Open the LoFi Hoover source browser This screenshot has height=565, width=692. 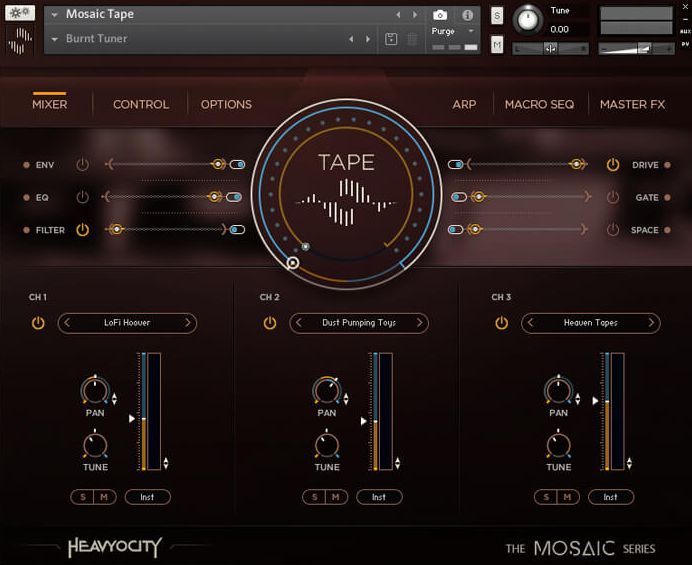(127, 323)
